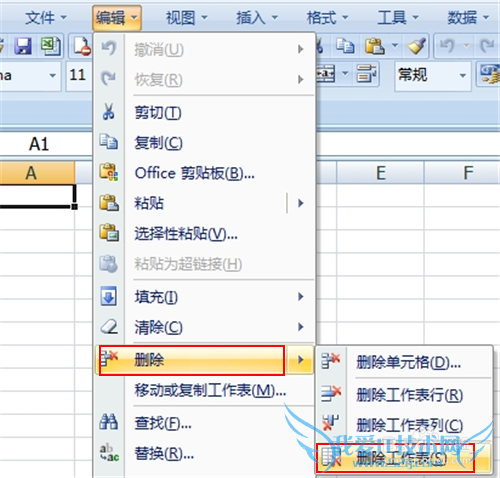Viewport: 500px width, 478px height.
Task: Choose 移动或复制工作表(M) menu entry
Action: [205, 390]
